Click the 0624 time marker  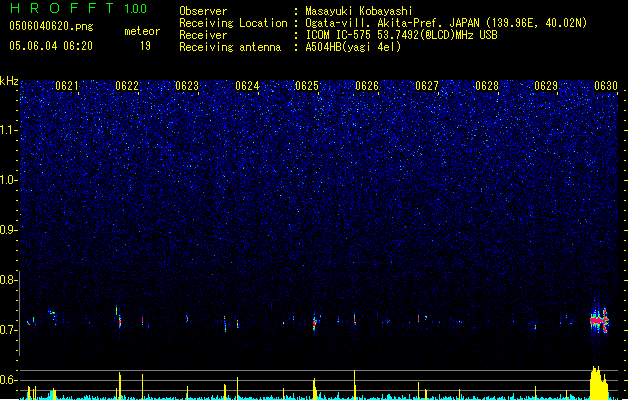[247, 86]
